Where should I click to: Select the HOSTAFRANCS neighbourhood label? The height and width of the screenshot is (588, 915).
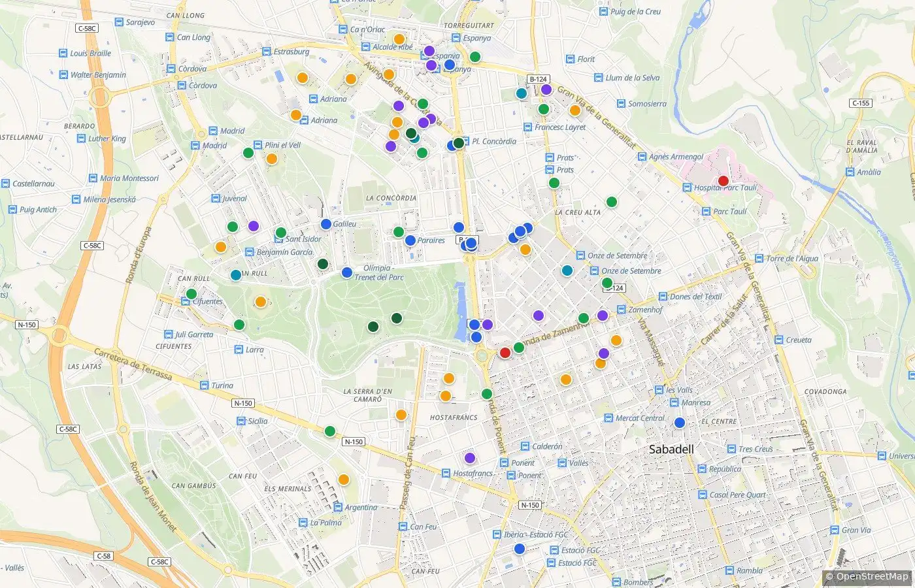click(x=454, y=417)
